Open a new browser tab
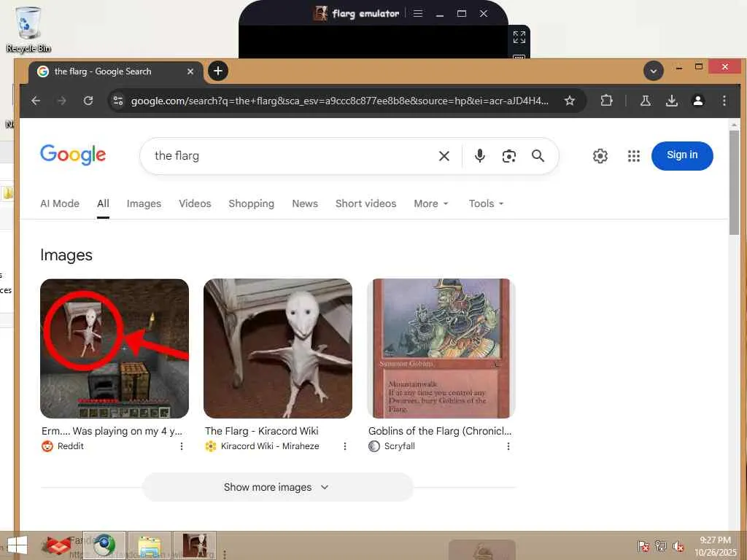 (217, 71)
